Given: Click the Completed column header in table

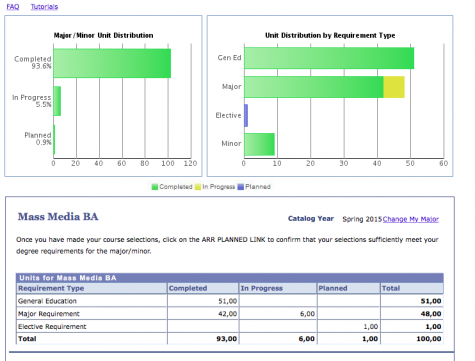Looking at the screenshot, I should point(203,288).
